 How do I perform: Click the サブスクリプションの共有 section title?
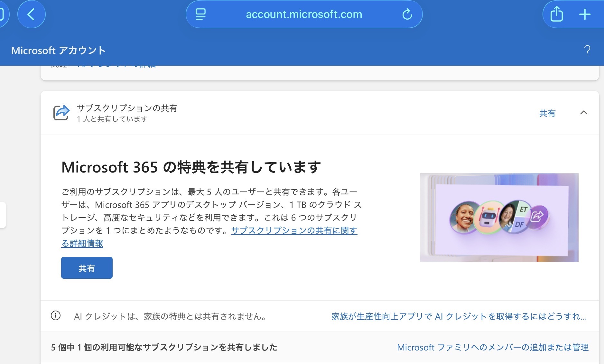pos(127,108)
